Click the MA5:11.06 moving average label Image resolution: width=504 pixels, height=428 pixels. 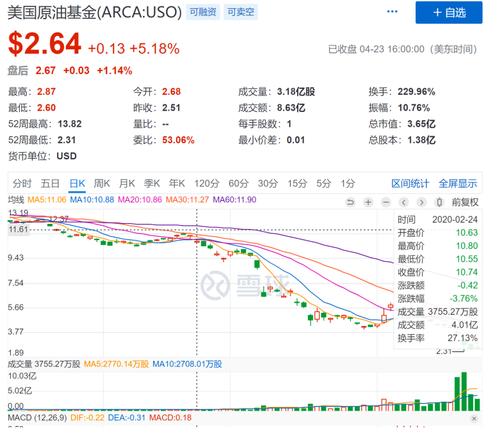(47, 200)
